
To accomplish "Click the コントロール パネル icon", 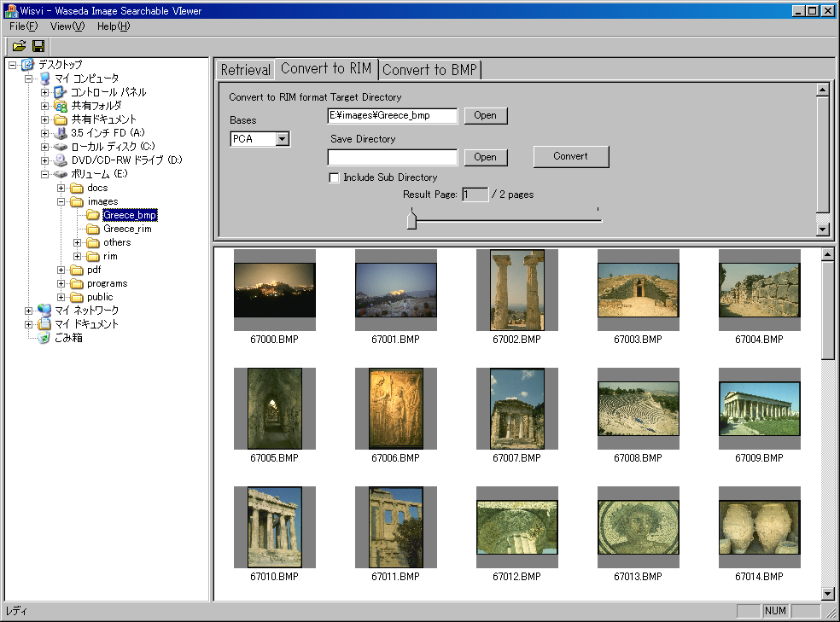I will 61,92.
